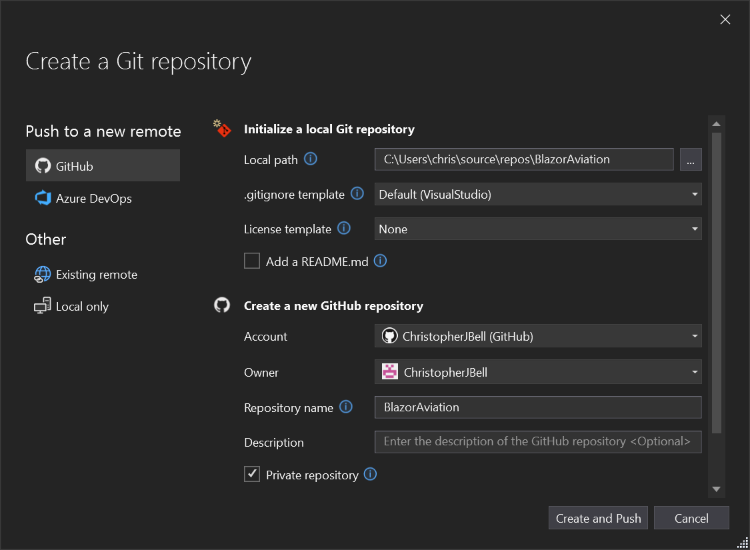
Task: Click the Git icon beside Initialize a local repository
Action: (x=222, y=129)
